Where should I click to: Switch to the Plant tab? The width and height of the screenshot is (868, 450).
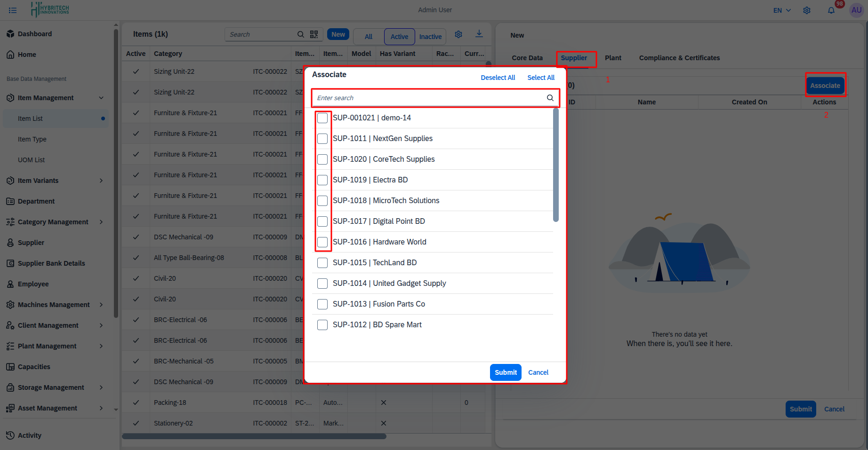pyautogui.click(x=613, y=58)
